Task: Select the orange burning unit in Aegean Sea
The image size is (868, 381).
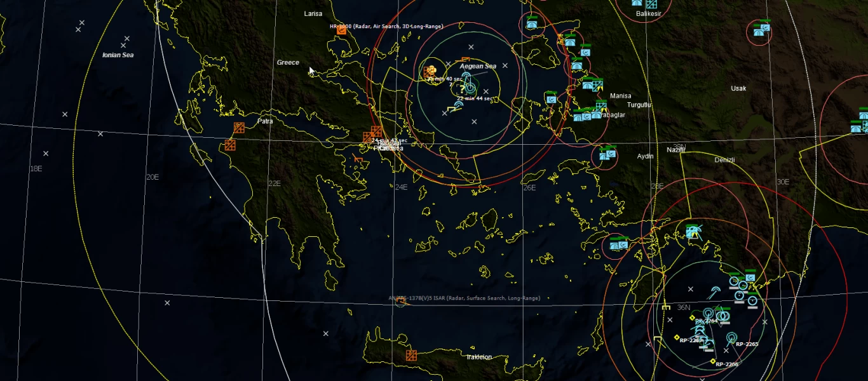Action: click(431, 69)
